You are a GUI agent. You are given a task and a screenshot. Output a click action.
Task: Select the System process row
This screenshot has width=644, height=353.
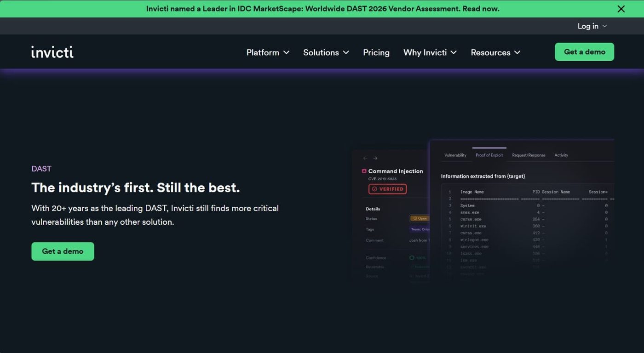tap(528, 205)
